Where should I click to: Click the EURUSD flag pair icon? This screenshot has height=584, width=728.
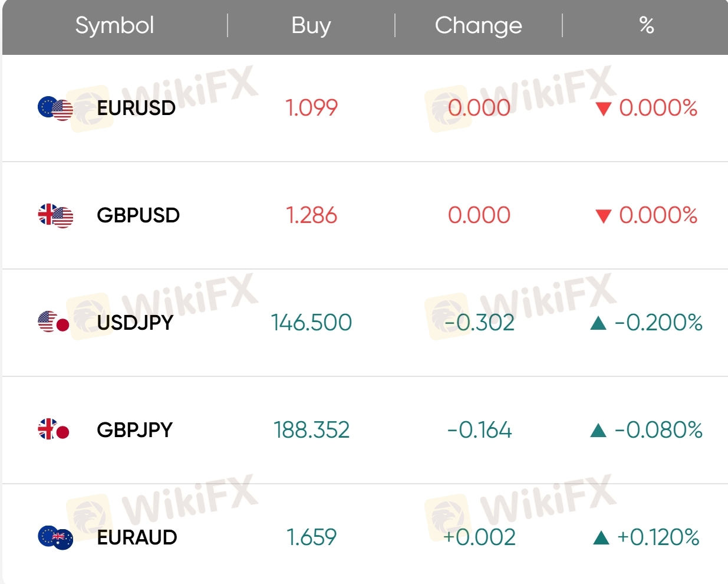55,109
